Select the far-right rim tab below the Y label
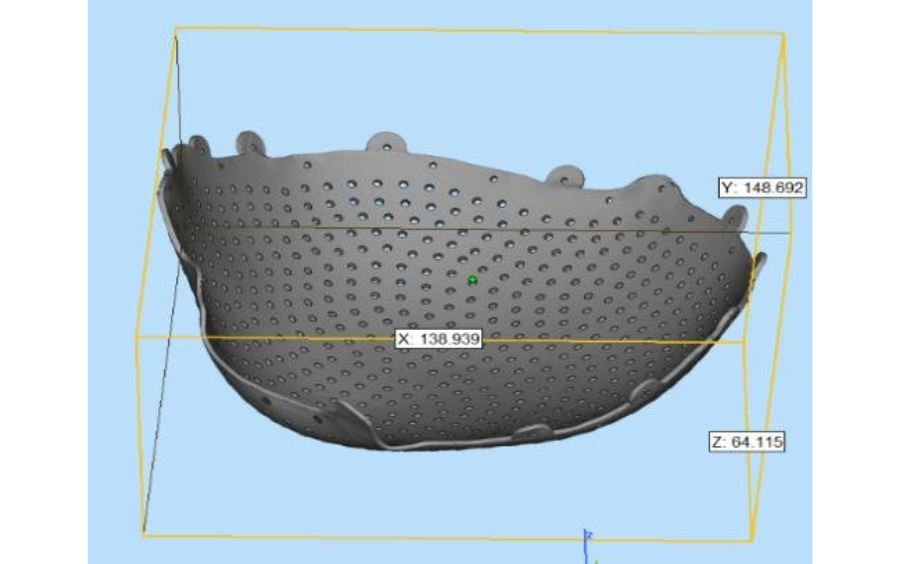900x564 pixels. pyautogui.click(x=736, y=216)
